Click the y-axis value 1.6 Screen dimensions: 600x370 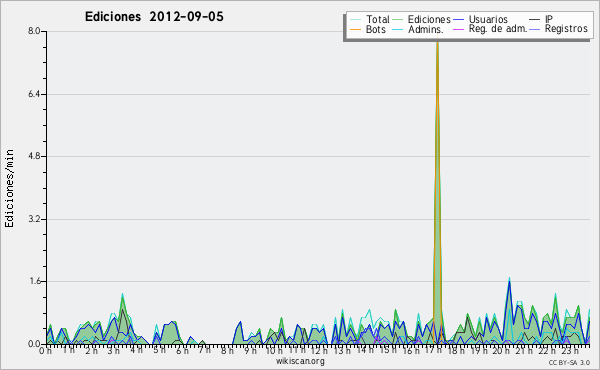click(34, 281)
